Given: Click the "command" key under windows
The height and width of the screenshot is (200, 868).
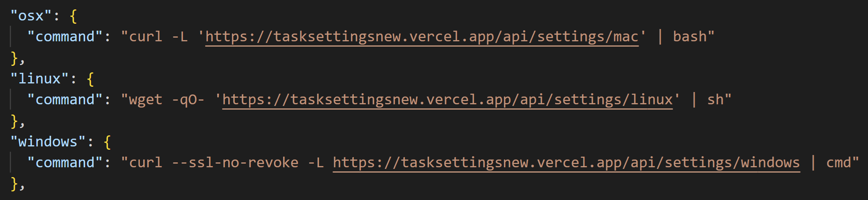Looking at the screenshot, I should 65,163.
